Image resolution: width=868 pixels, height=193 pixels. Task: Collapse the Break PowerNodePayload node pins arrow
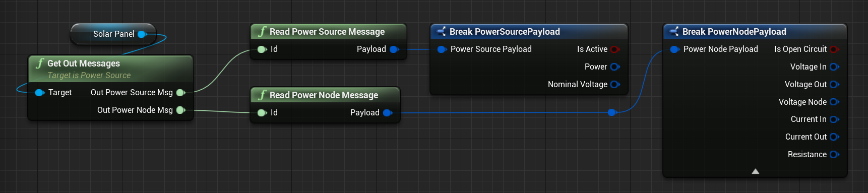[755, 171]
